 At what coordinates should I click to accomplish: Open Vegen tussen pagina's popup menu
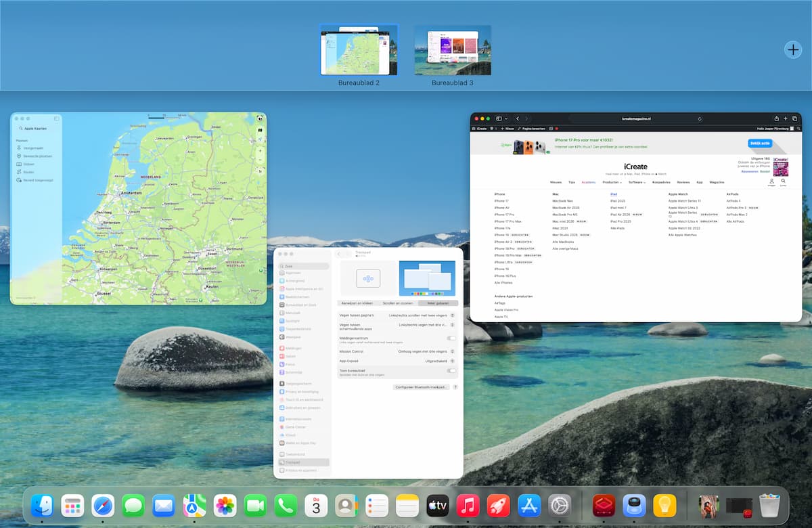point(421,315)
